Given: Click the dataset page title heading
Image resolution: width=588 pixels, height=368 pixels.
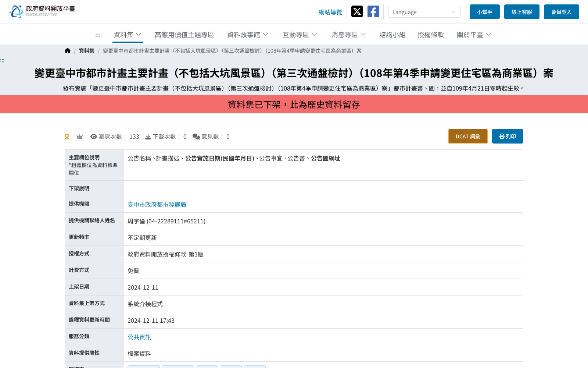Looking at the screenshot, I should point(294,73).
